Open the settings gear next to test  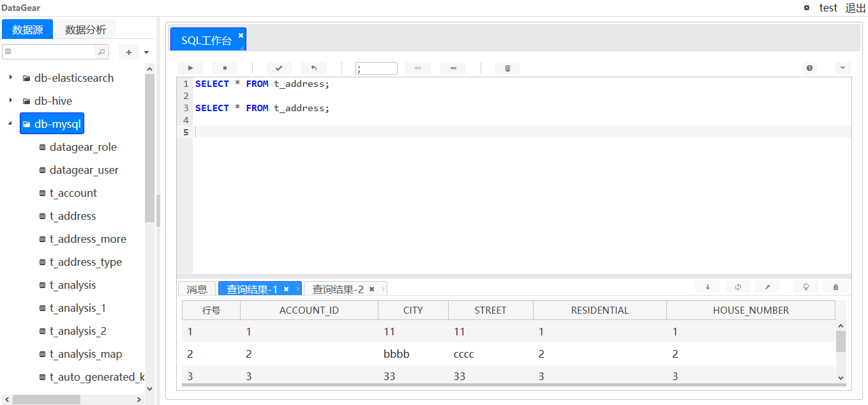806,8
